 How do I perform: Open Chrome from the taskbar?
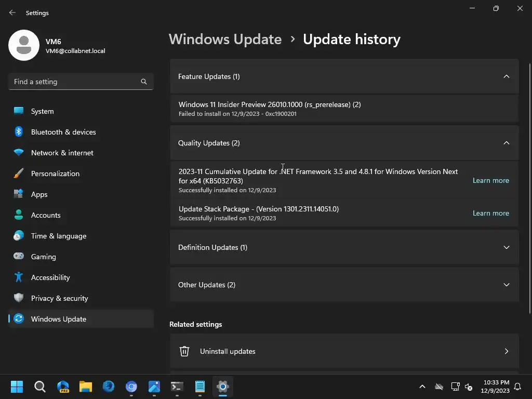131,387
